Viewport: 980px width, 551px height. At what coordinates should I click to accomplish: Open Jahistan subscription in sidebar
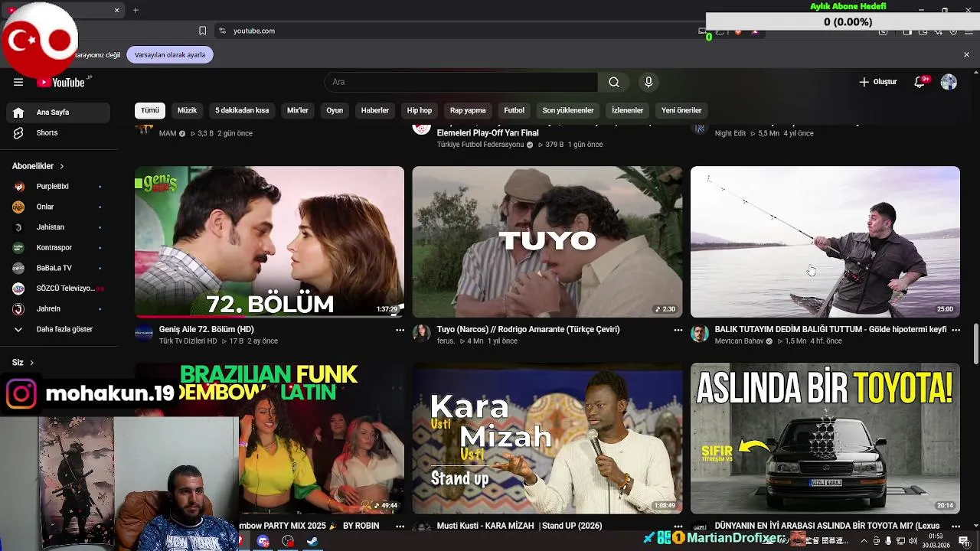[x=58, y=227]
